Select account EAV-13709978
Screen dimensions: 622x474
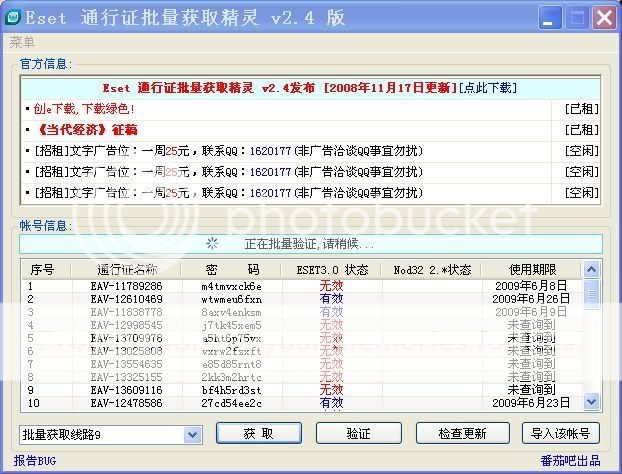[x=126, y=338]
